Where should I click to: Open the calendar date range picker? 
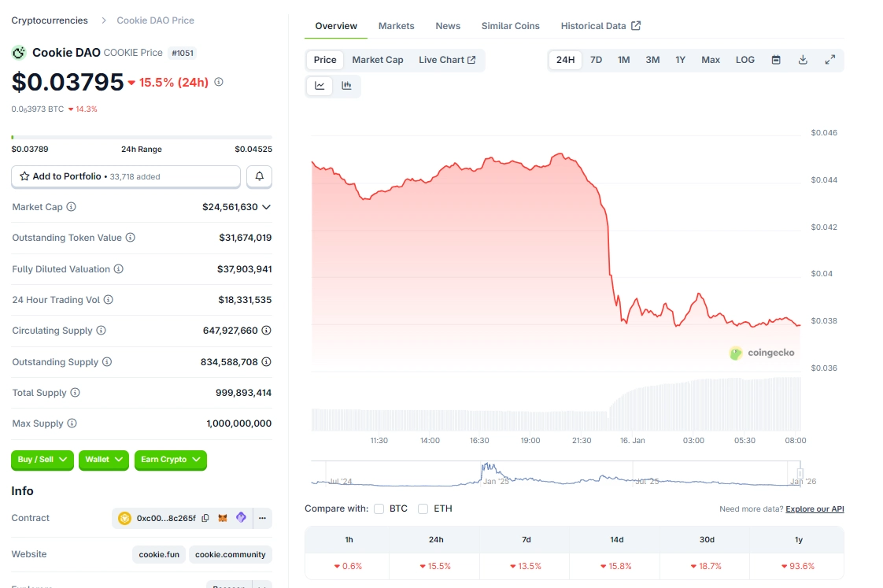click(776, 60)
